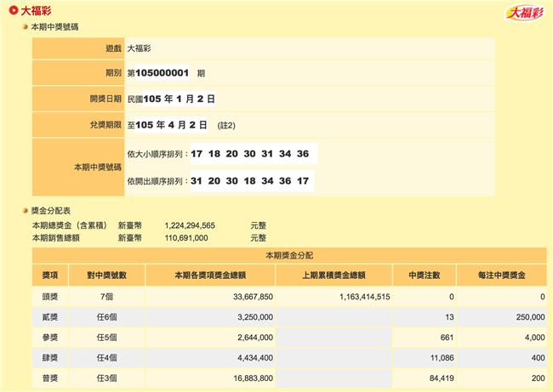Click the 任4個 match count cell
This screenshot has height=392, width=553.
click(107, 358)
